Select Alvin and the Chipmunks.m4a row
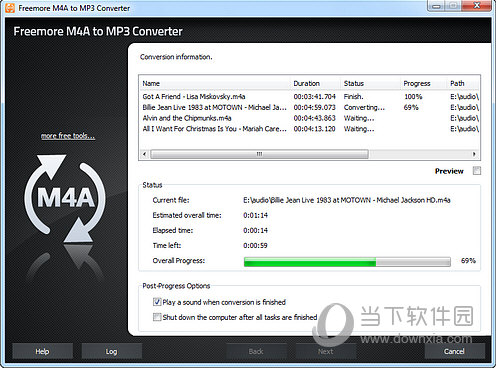 (310, 118)
